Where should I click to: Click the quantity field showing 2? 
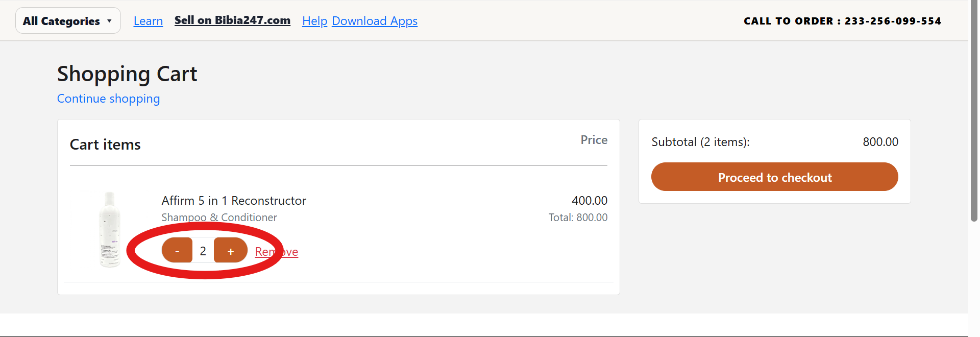(x=203, y=251)
